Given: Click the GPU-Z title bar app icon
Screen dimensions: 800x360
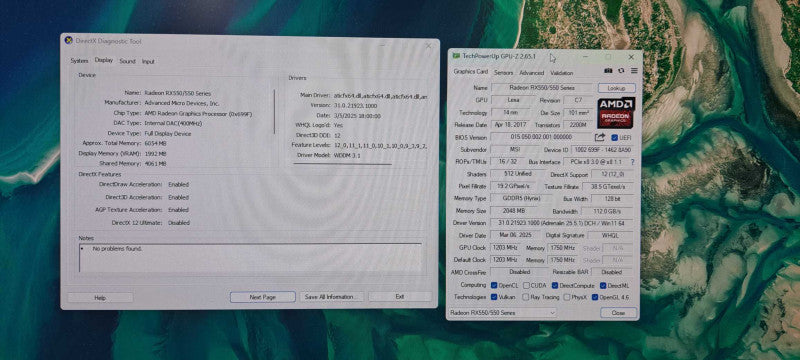Looking at the screenshot, I should [x=456, y=56].
